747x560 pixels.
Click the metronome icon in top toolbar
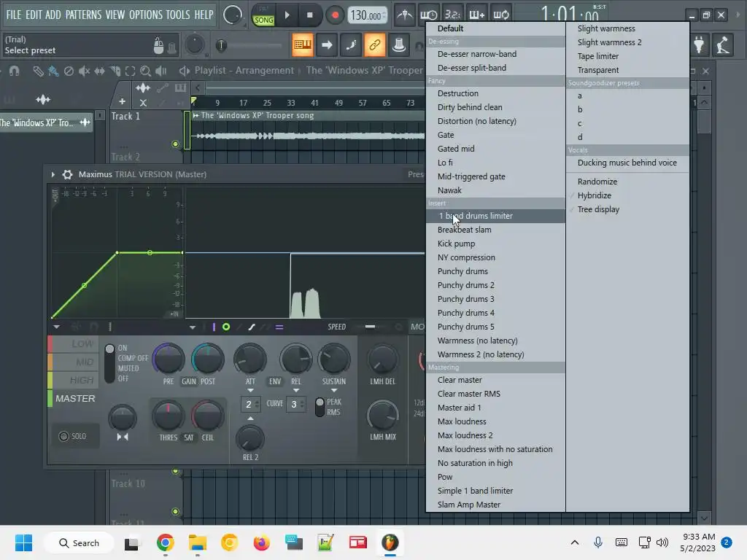[405, 15]
